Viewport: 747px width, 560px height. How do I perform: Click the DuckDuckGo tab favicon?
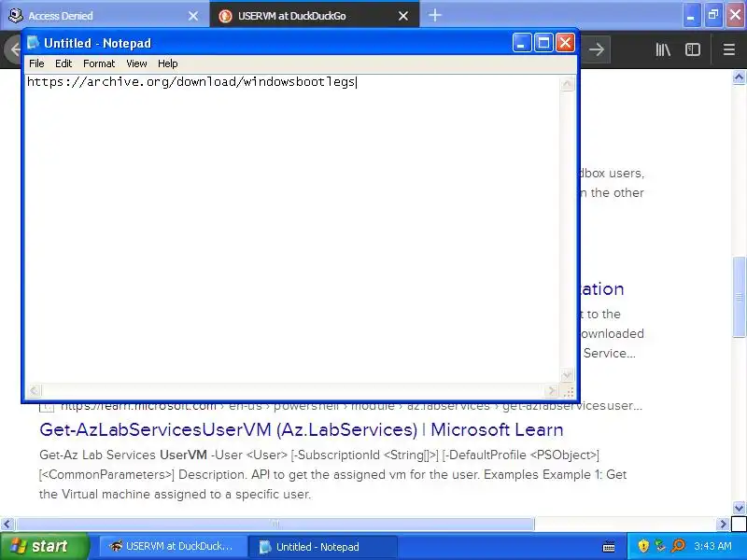coord(225,16)
